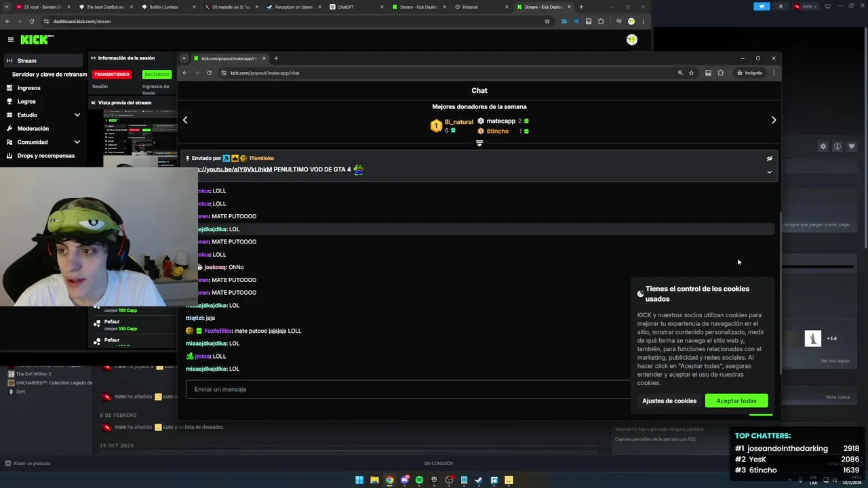Open the popout window's three-dot menu
This screenshot has width=868, height=488.
coord(774,73)
